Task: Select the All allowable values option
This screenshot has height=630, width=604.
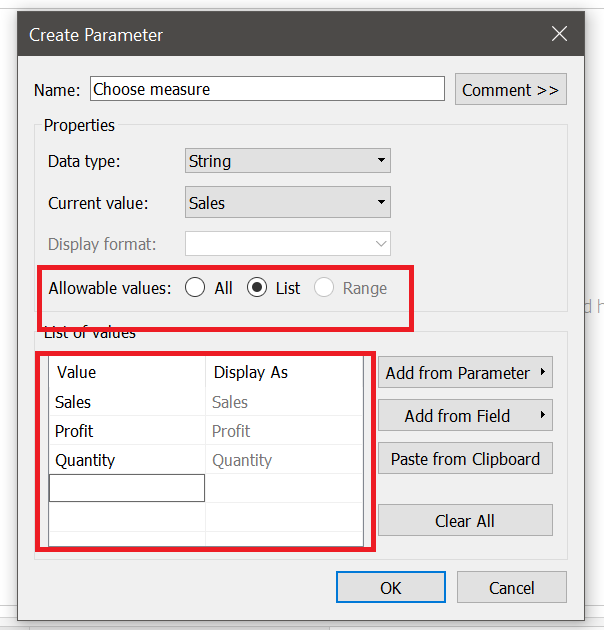Action: [x=196, y=288]
